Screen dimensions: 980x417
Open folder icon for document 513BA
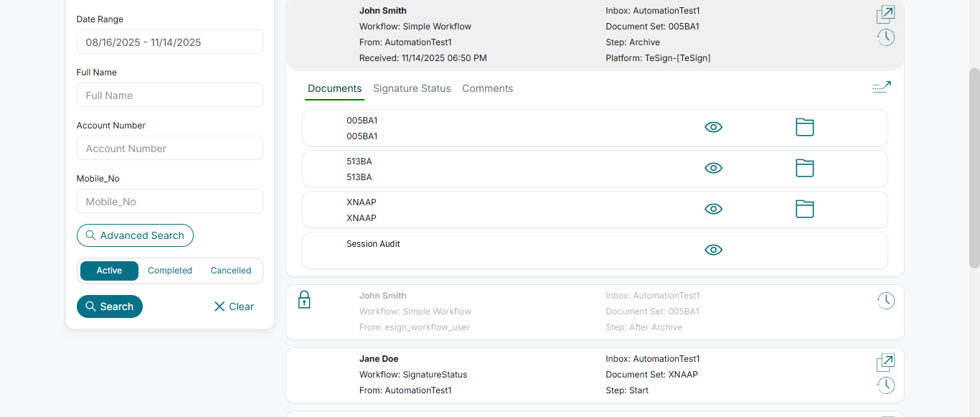point(804,168)
